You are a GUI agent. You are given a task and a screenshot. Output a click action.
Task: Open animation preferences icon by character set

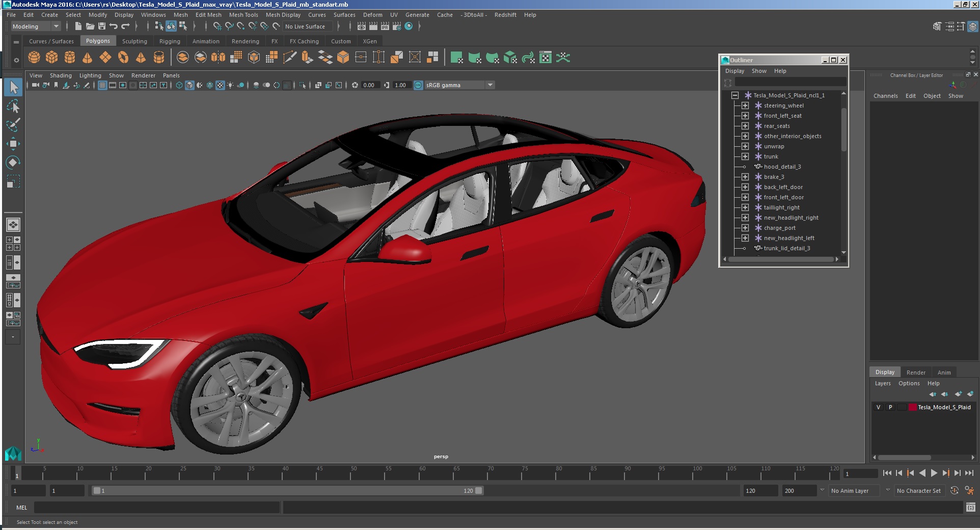(969, 490)
